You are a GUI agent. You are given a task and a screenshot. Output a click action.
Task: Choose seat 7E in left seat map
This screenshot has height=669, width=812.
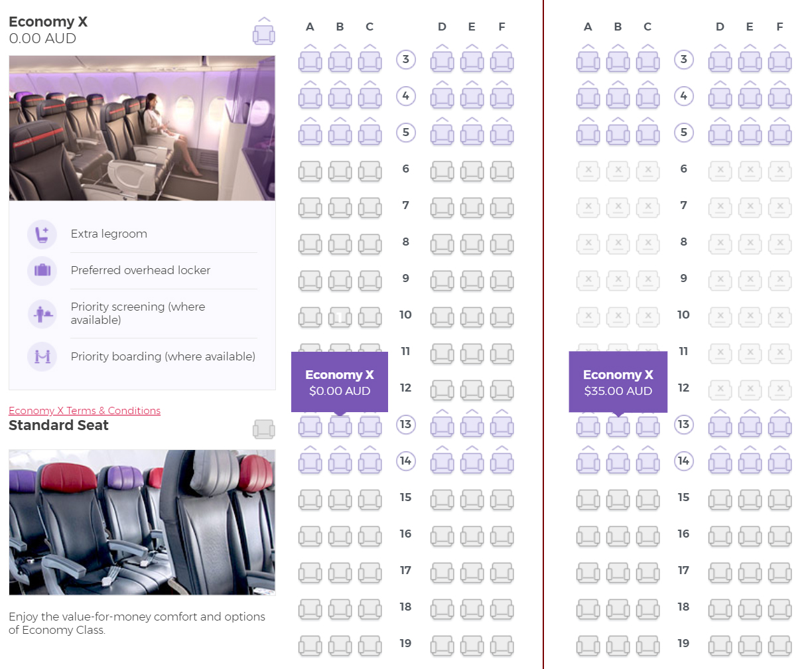coord(472,208)
